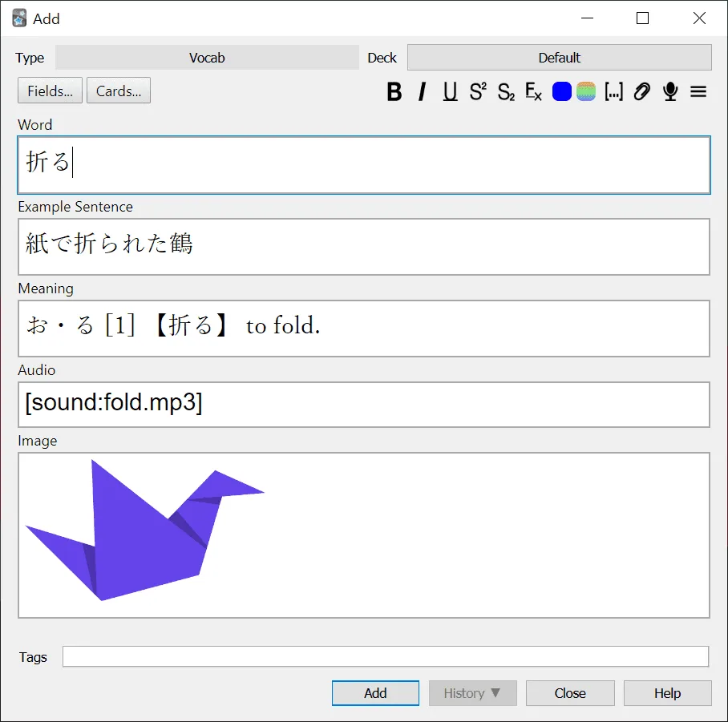The height and width of the screenshot is (722, 728).
Task: Click into the Meaning field
Action: tap(364, 329)
